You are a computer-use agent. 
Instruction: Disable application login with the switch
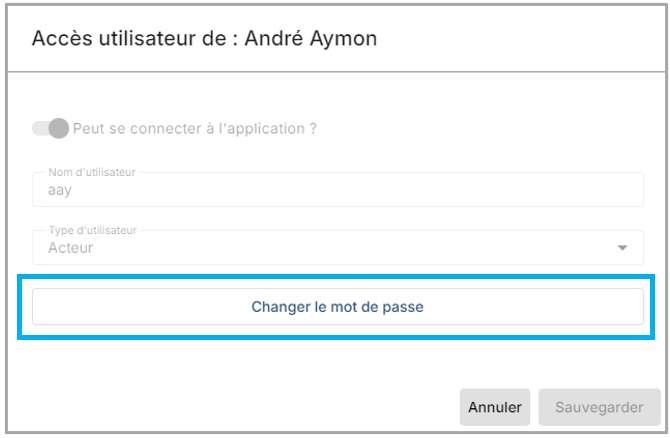click(50, 129)
